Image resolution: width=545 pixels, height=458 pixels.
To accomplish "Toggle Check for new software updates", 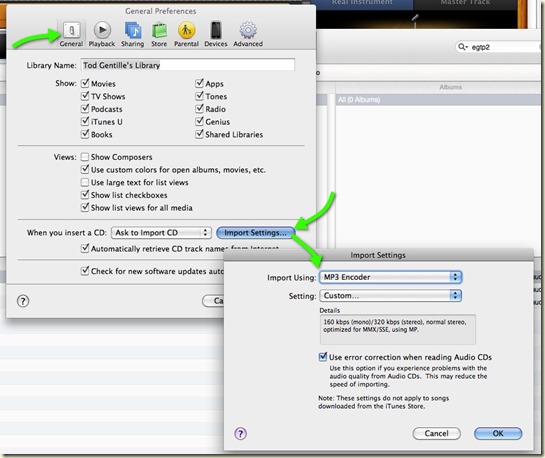I will [x=85, y=271].
